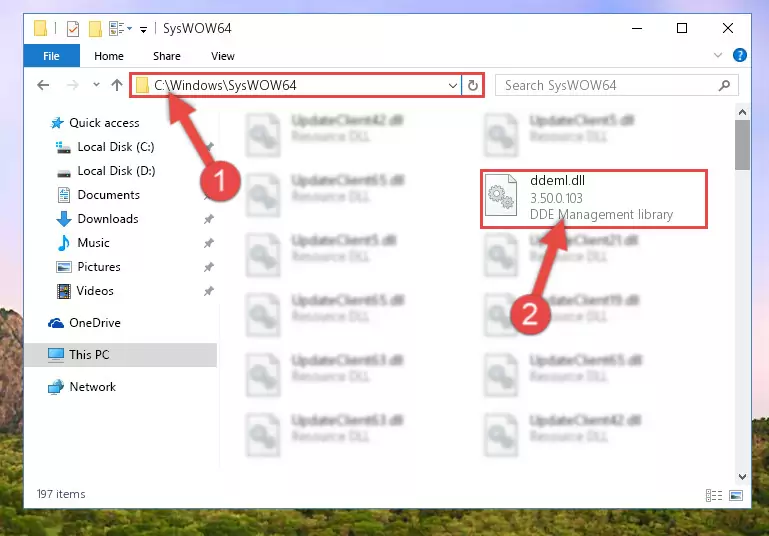Click the scrollbar down arrow
The height and width of the screenshot is (536, 769).
743,476
